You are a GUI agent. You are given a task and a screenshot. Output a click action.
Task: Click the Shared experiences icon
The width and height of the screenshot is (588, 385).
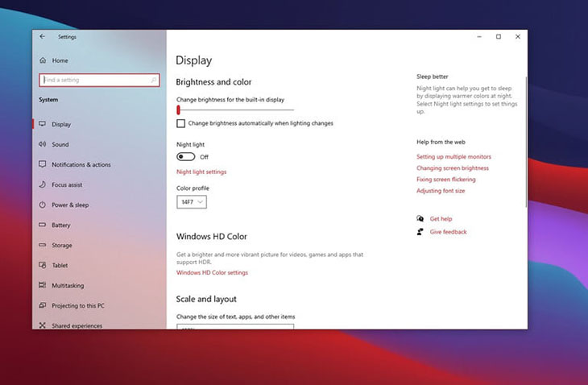43,325
